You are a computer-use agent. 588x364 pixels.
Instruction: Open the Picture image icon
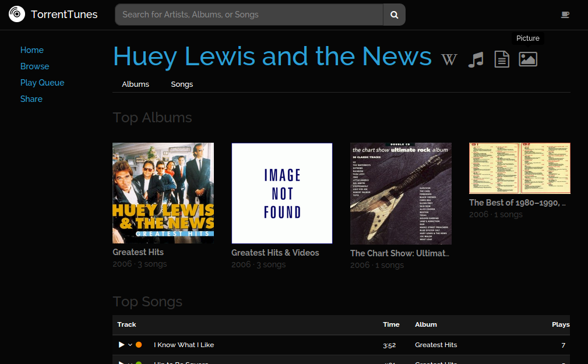(x=528, y=59)
